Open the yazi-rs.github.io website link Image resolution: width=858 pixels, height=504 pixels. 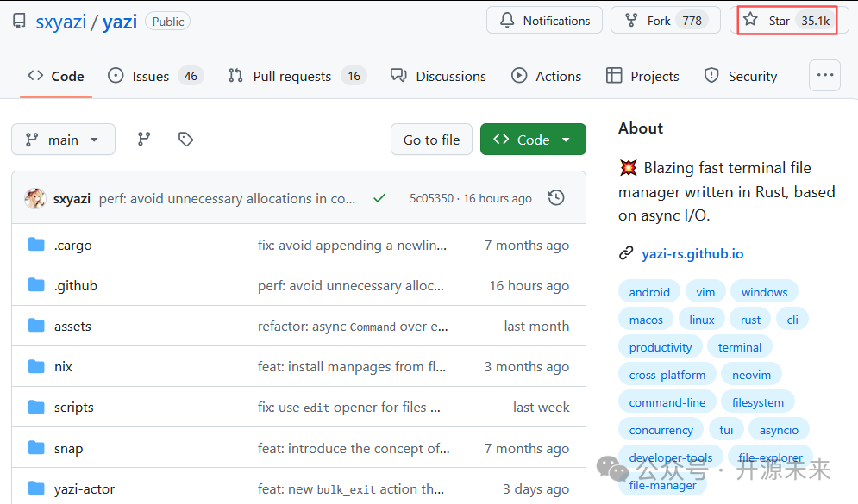[692, 253]
